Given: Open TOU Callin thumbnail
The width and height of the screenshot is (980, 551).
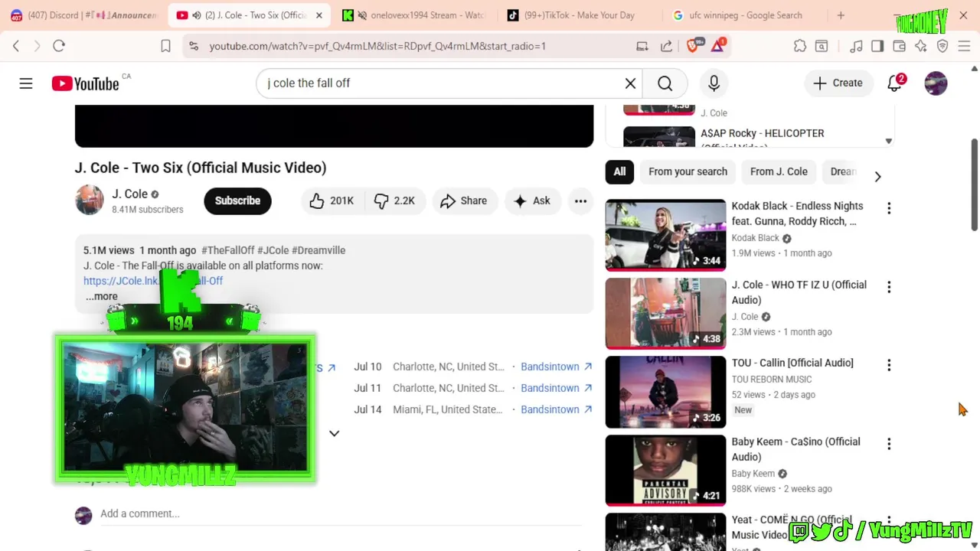Looking at the screenshot, I should pyautogui.click(x=665, y=392).
